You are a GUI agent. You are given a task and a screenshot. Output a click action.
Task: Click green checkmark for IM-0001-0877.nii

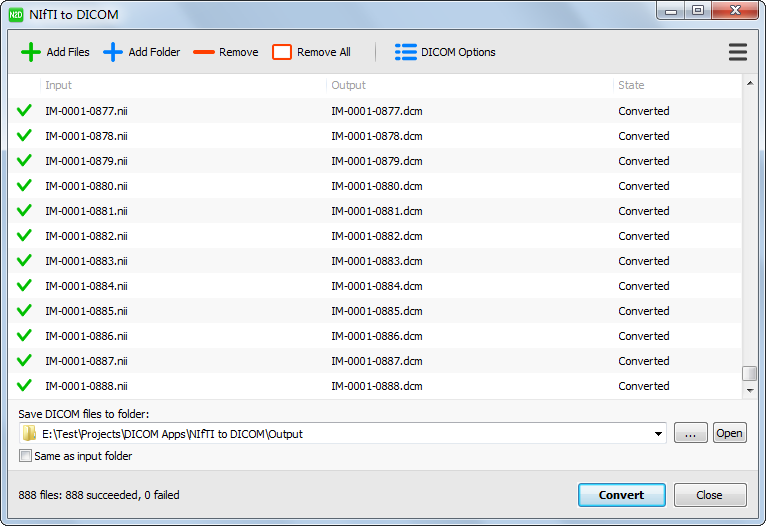(25, 111)
